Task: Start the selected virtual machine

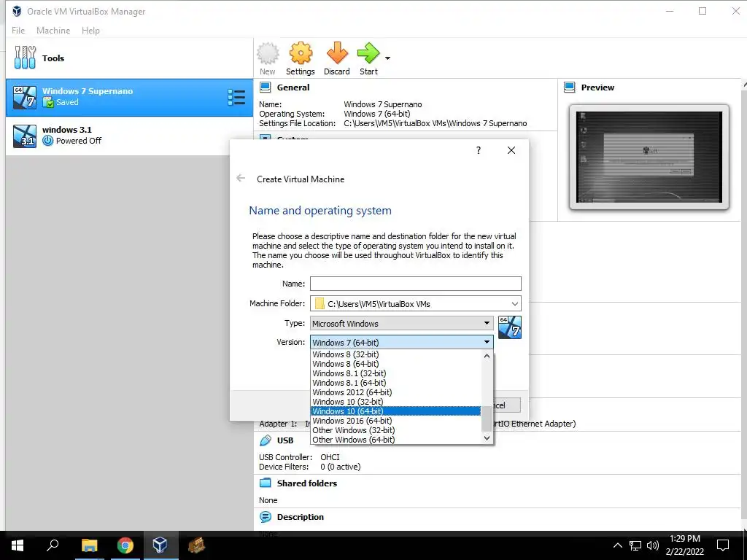Action: [x=368, y=58]
